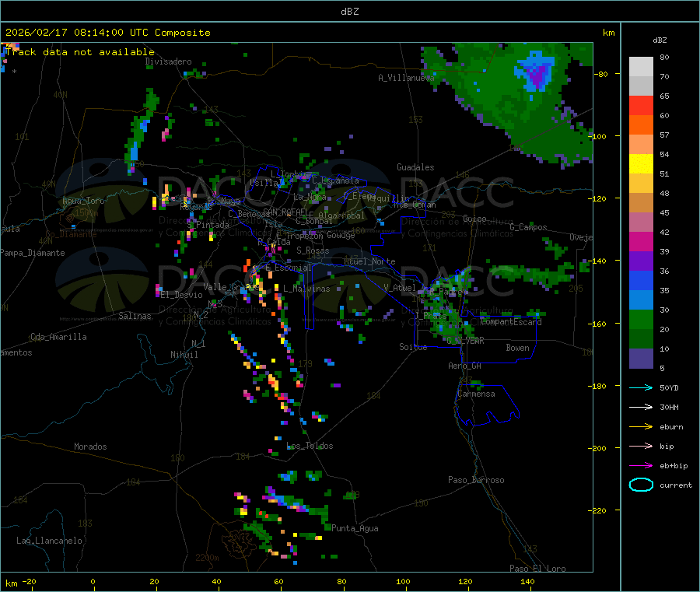Pick the light gray top swatch of dBZ scale
The height and width of the screenshot is (592, 700).
click(641, 67)
